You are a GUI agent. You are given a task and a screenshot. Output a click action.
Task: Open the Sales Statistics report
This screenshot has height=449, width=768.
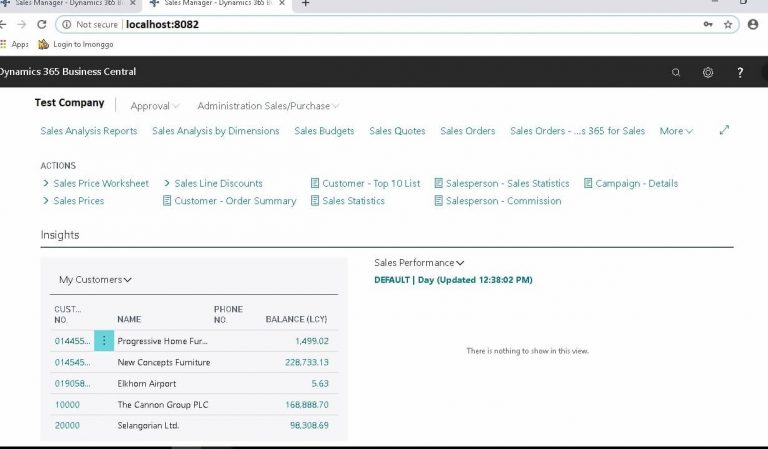[x=348, y=201]
